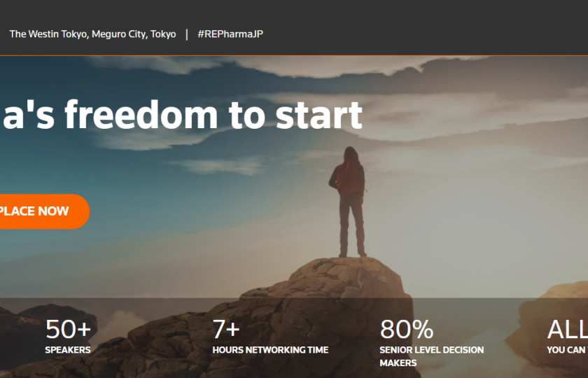Click the 80% statistic figure
This screenshot has width=588, height=378.
click(x=407, y=329)
